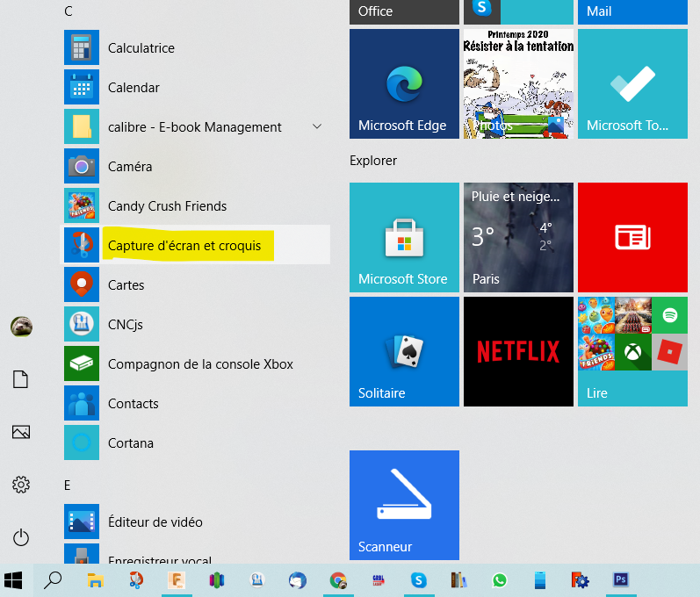This screenshot has width=700, height=597.
Task: Open the Mail tile
Action: point(632,12)
